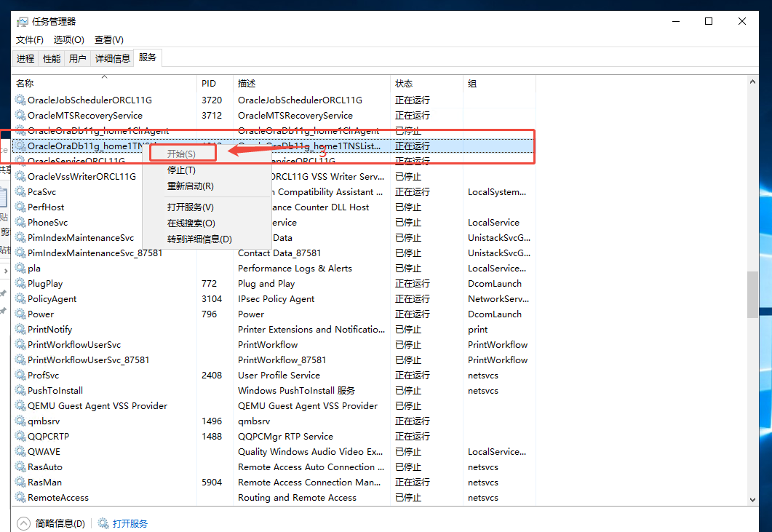Select the PrintWorkflowUserSvc row name

pyautogui.click(x=73, y=344)
